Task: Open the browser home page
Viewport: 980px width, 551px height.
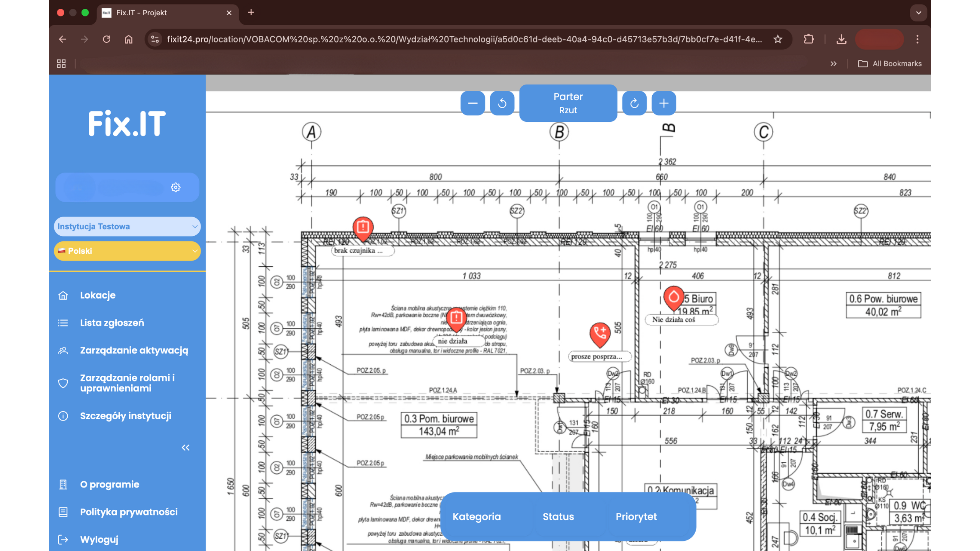Action: tap(129, 39)
